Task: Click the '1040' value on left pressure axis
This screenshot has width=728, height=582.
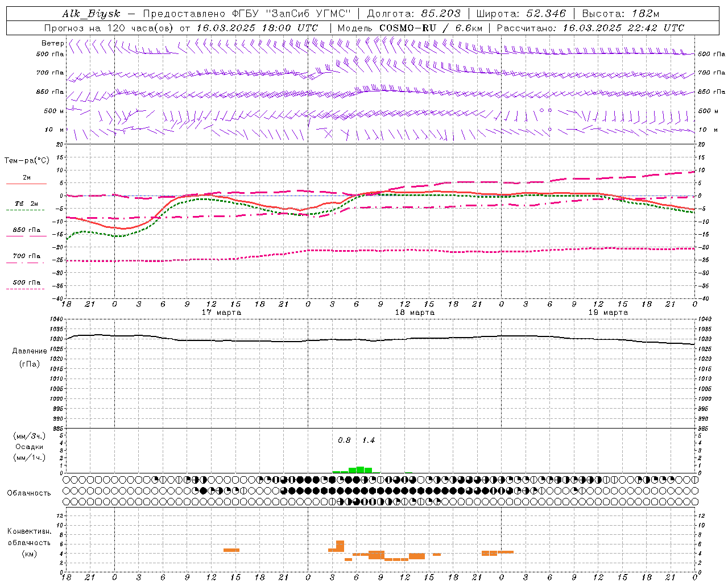Action: tap(57, 319)
